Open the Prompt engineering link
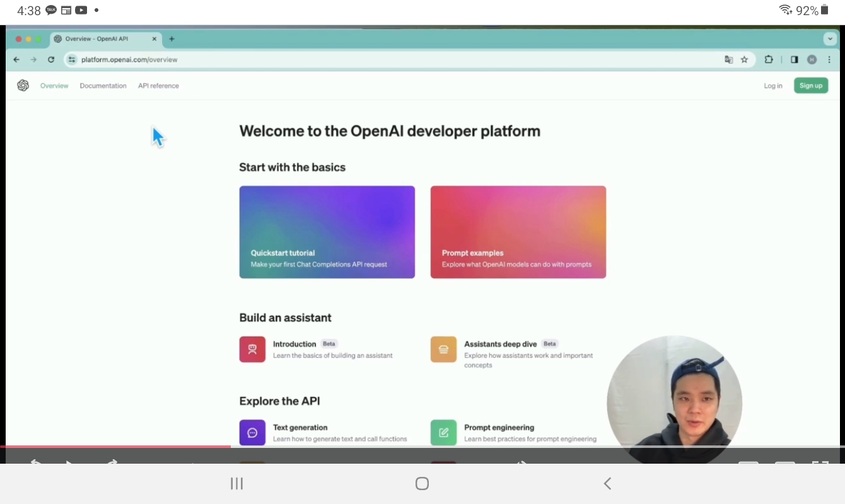Image resolution: width=845 pixels, height=504 pixels. tap(499, 428)
